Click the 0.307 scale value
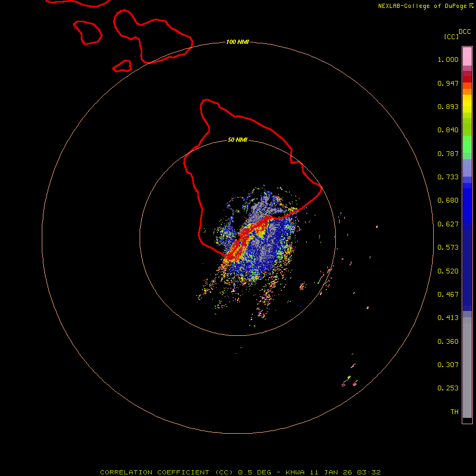This screenshot has width=476, height=476. 448,365
